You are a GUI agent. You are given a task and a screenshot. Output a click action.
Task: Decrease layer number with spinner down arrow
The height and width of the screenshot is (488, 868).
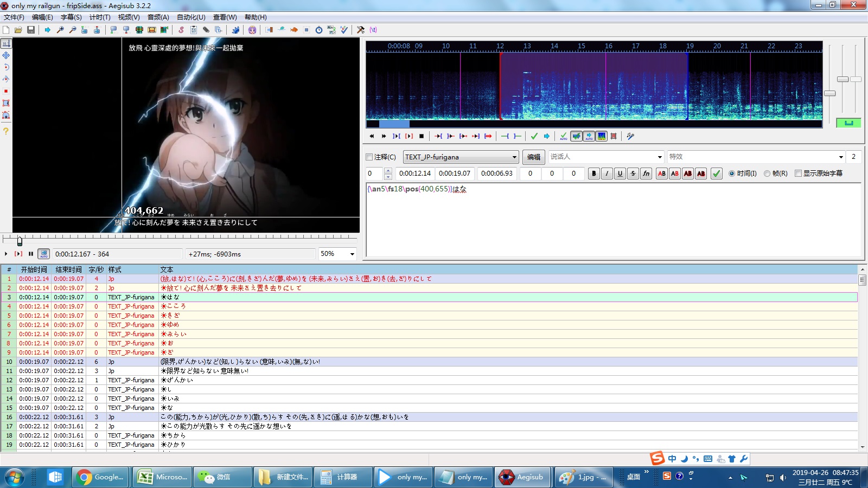[x=388, y=177]
